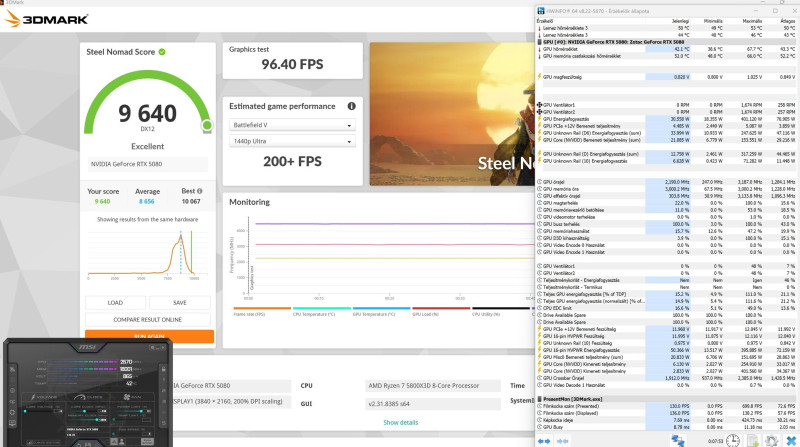
Task: Click the clock reset timer icon in HWiNFO
Action: (x=733, y=440)
